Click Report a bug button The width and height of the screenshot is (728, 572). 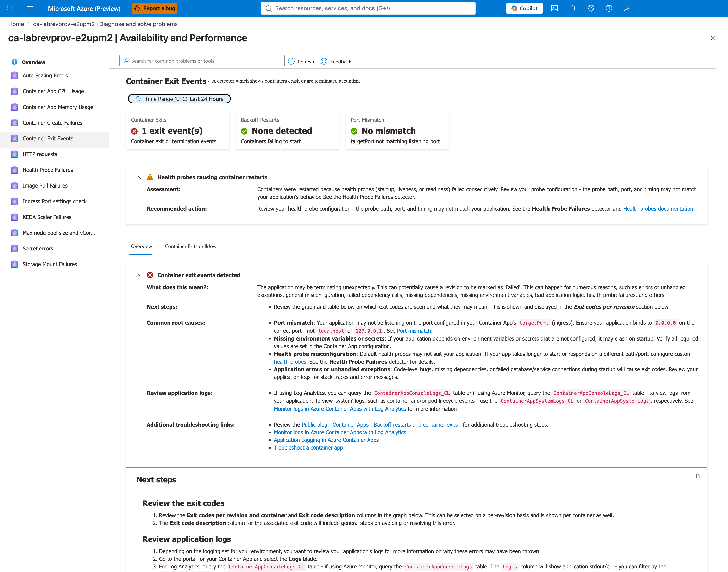155,8
